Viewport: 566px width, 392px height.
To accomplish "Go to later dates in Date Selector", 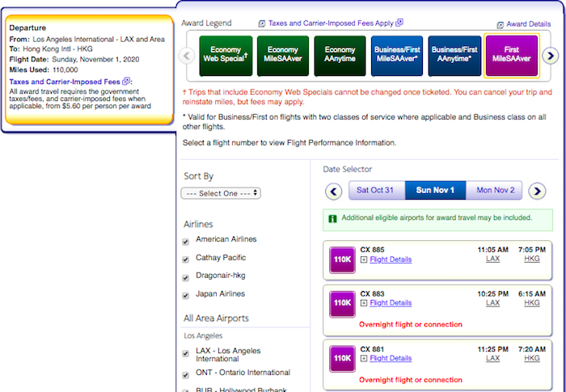I will click(x=537, y=191).
